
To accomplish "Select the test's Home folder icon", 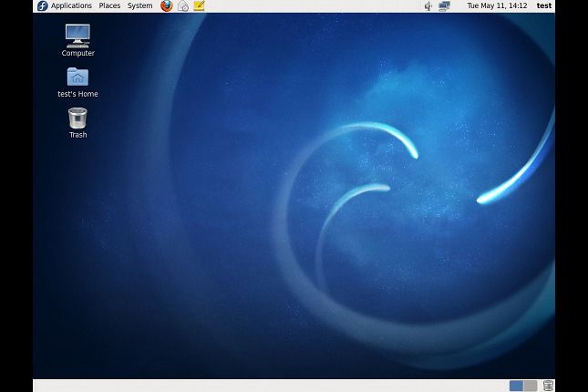I will (77, 83).
